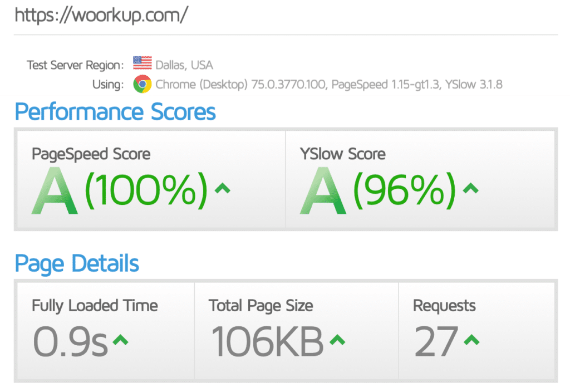Click the large green A YSlow grade

(323, 190)
